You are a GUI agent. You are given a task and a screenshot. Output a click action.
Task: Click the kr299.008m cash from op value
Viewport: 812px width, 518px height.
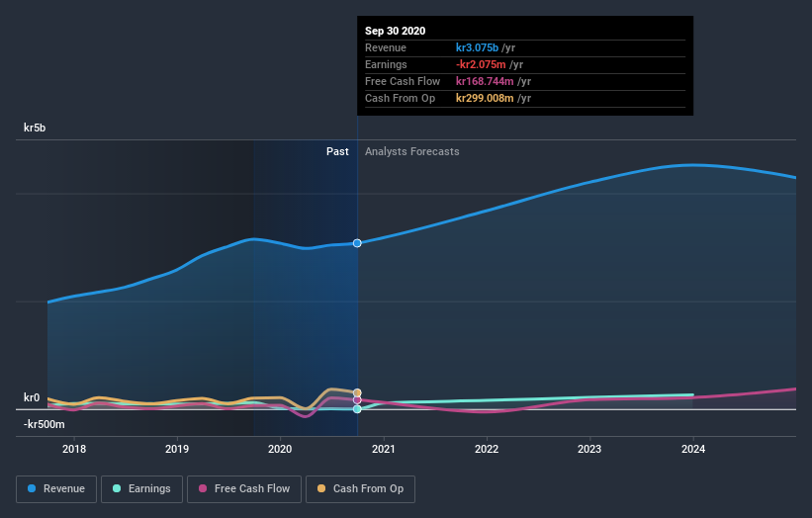(x=485, y=98)
